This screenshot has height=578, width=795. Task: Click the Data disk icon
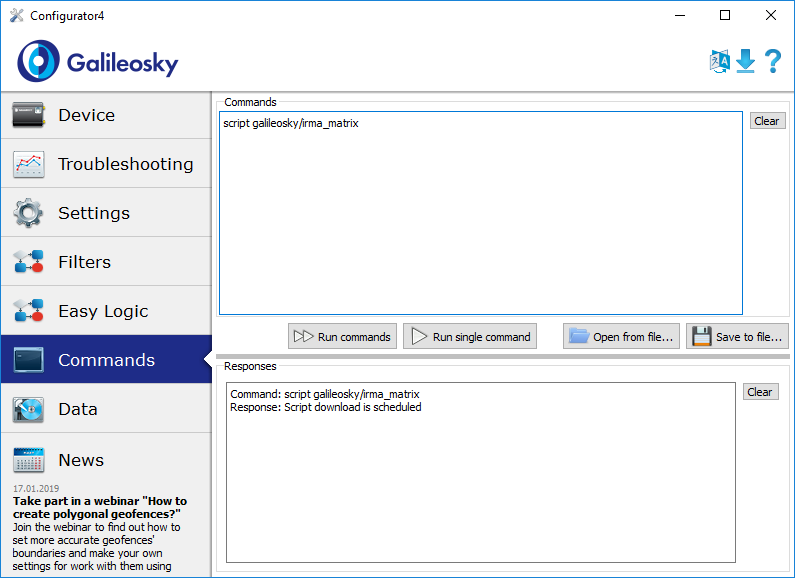point(29,409)
